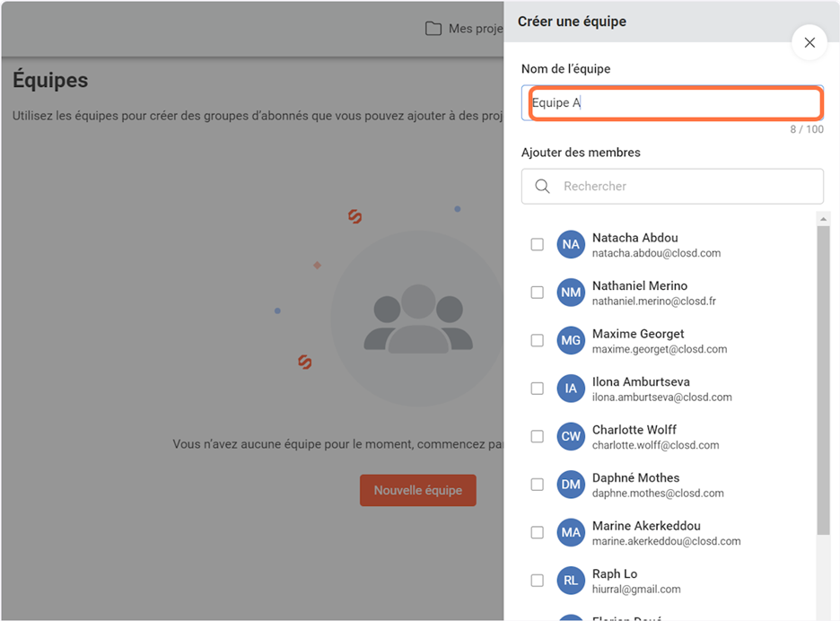The height and width of the screenshot is (621, 840).
Task: Enable the checkbox for Marine Akerkeddou
Action: 537,532
